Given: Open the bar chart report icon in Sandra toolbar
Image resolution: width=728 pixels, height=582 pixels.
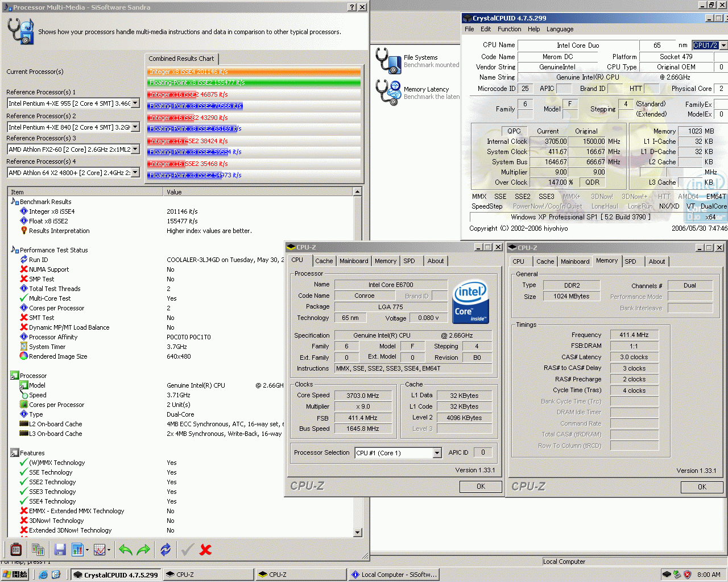Looking at the screenshot, I should pos(78,549).
